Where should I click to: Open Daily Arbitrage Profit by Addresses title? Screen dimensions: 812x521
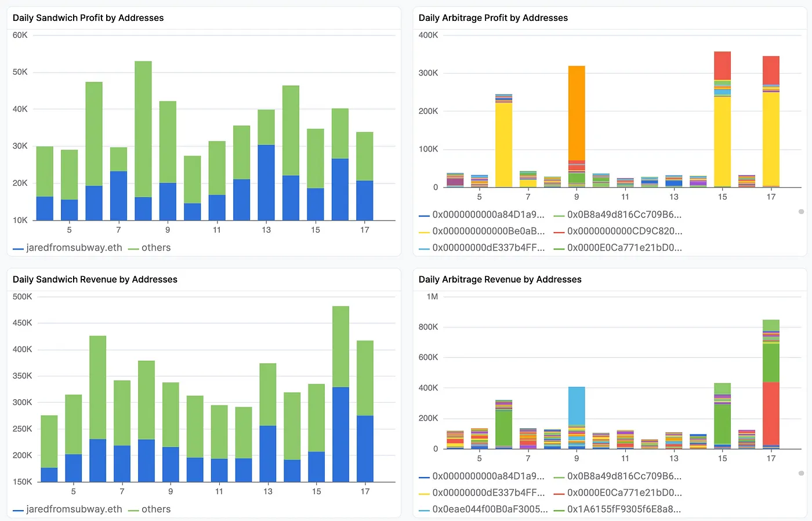click(493, 18)
